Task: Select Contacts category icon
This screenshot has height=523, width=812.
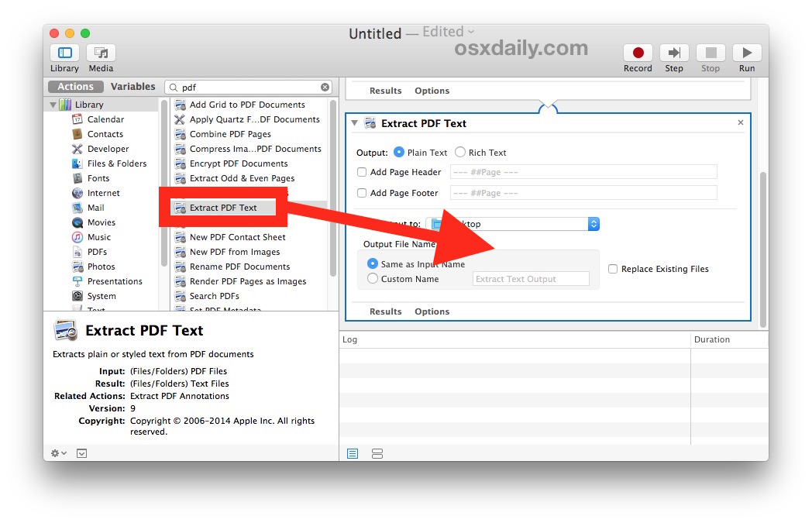Action: pos(77,134)
